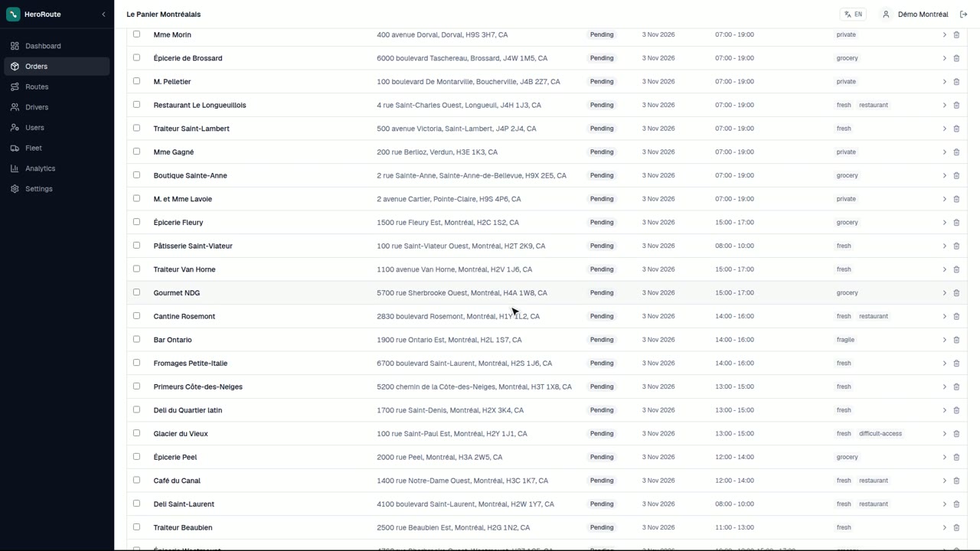
Task: Expand the M. et Mme Lavoie order
Action: 944,199
